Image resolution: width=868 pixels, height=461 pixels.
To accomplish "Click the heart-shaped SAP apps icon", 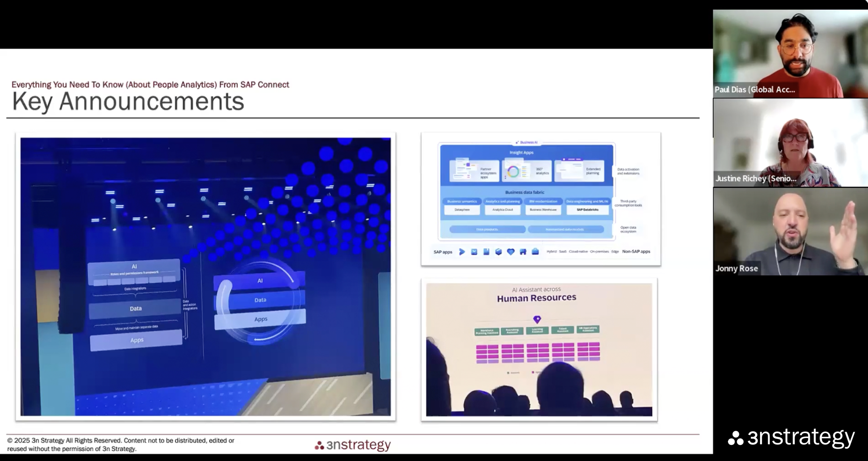I will tap(510, 251).
